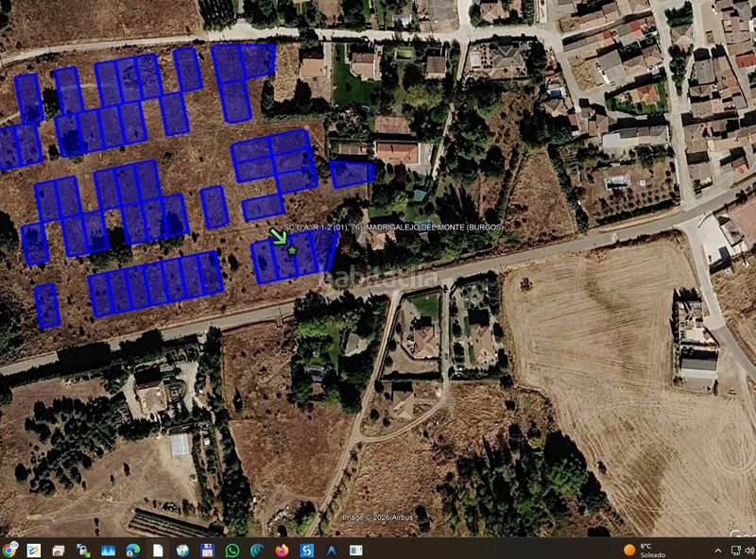
Task: Open the blue S application icon
Action: click(306, 550)
